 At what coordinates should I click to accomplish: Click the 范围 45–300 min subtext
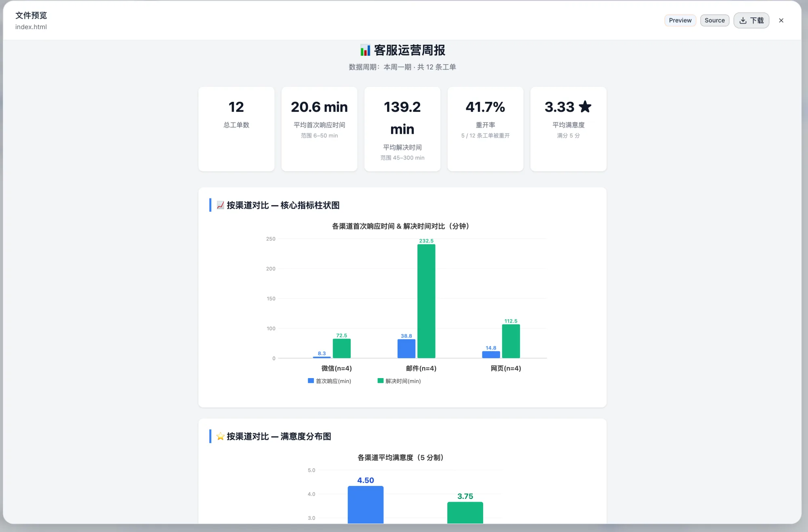(x=402, y=158)
